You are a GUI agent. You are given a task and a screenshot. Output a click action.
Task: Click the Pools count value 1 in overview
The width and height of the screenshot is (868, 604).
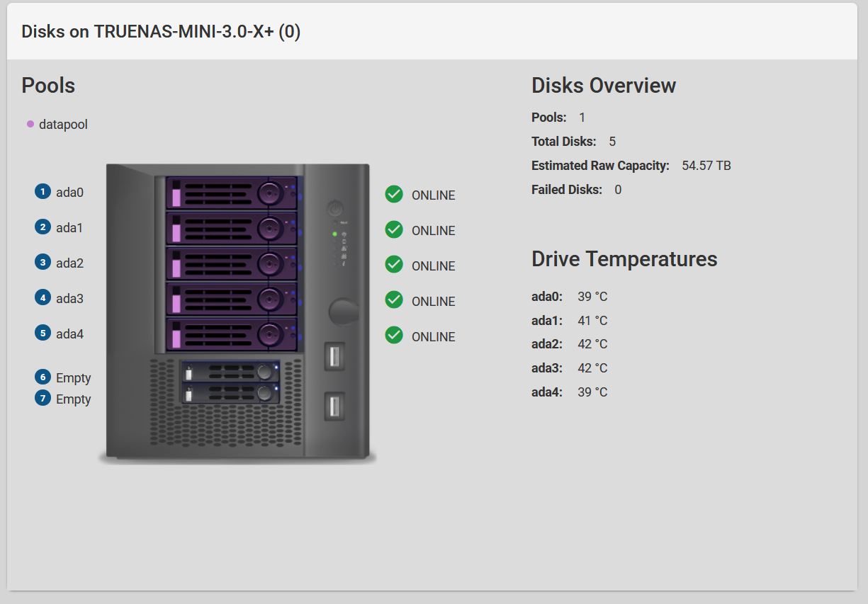pyautogui.click(x=582, y=118)
